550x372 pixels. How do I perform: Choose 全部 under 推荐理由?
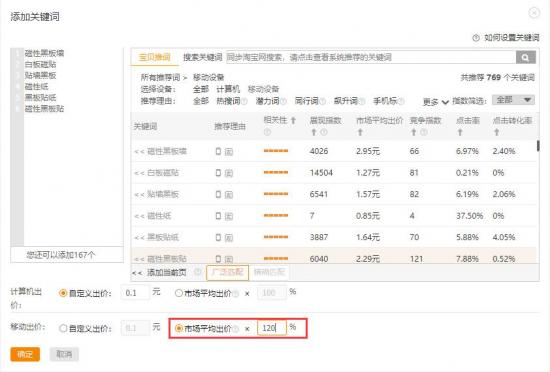tap(201, 101)
